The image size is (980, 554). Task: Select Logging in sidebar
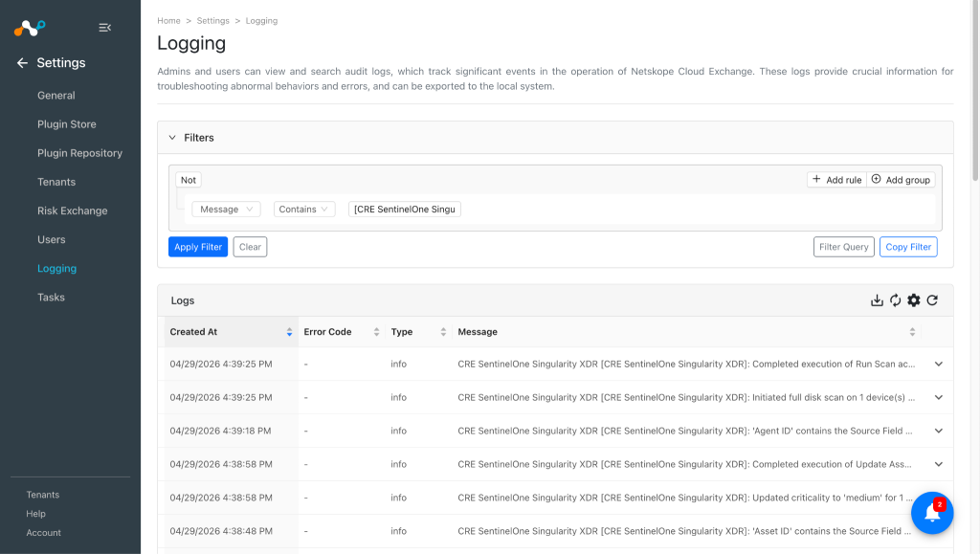[x=56, y=269]
